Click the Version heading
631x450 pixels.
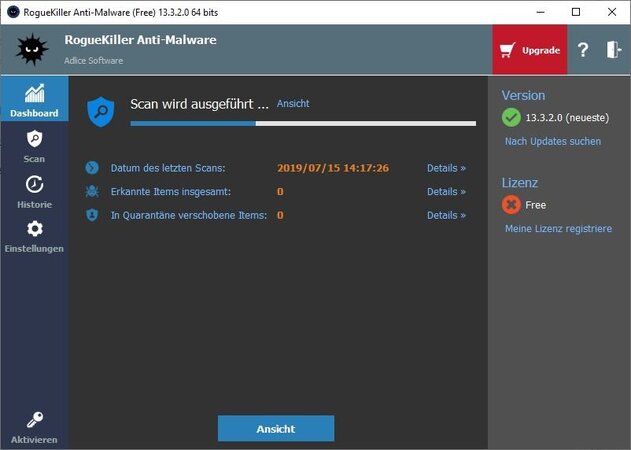coord(523,95)
